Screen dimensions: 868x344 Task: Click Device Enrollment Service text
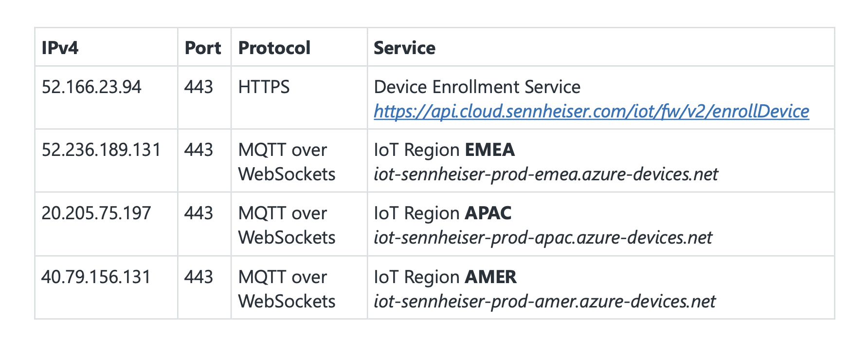[477, 87]
